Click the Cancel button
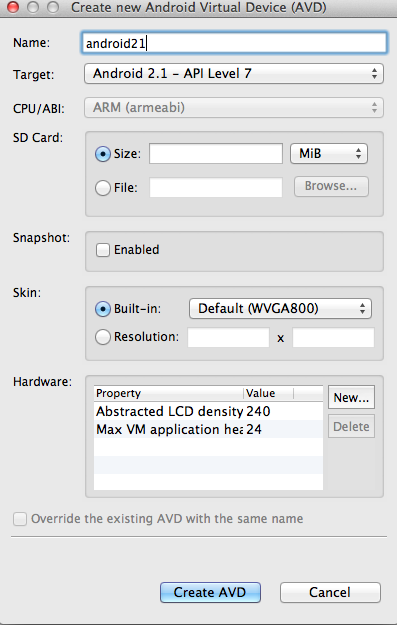 pos(330,592)
